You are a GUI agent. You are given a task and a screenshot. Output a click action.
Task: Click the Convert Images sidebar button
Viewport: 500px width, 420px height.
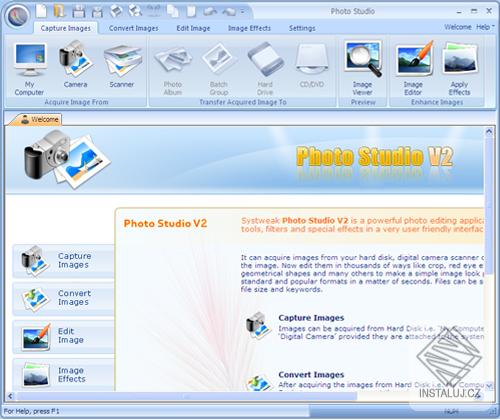click(64, 299)
